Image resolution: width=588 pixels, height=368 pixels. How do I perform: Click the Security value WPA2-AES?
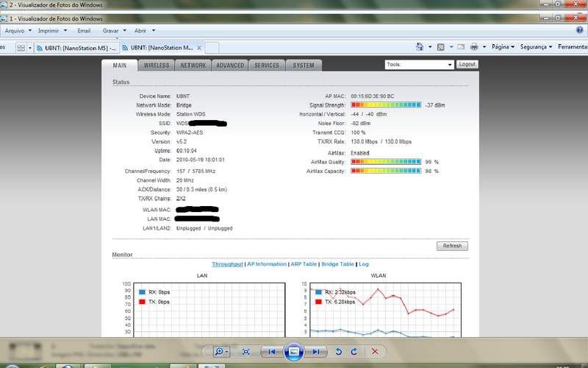[x=190, y=132]
